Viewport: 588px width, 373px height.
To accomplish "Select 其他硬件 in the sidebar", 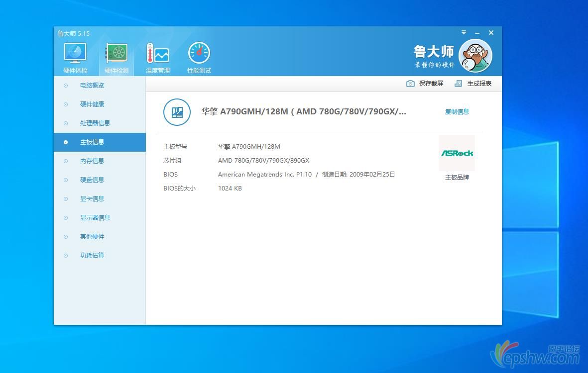I will click(x=100, y=236).
